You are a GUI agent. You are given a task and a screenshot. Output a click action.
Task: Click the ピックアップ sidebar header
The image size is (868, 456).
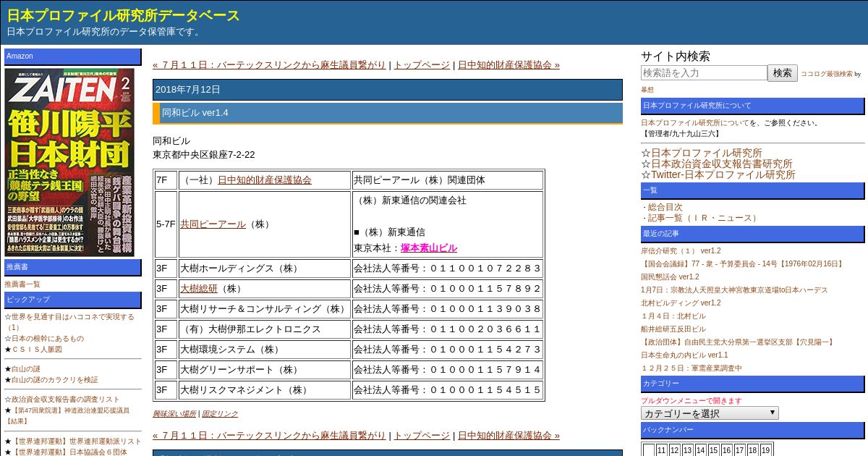[x=73, y=300]
